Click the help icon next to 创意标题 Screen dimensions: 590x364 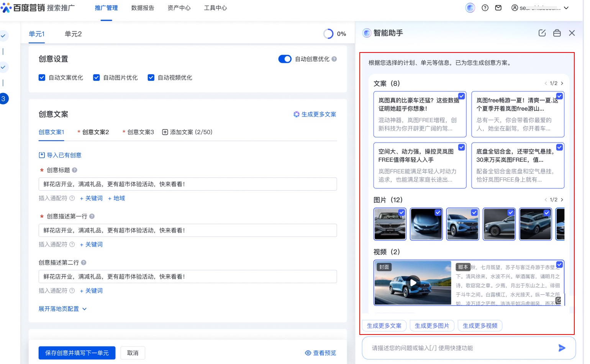(x=75, y=170)
